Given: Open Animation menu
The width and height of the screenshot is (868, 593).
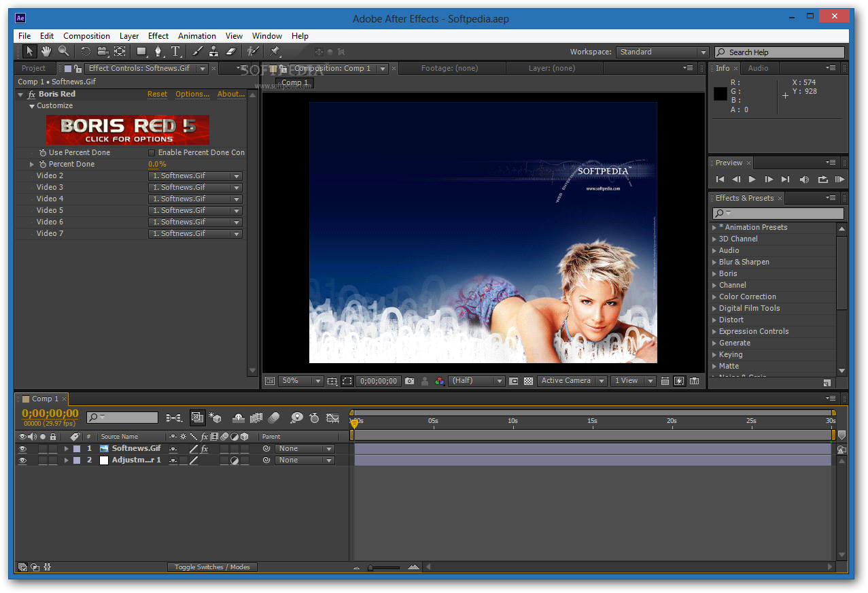Looking at the screenshot, I should pos(197,36).
